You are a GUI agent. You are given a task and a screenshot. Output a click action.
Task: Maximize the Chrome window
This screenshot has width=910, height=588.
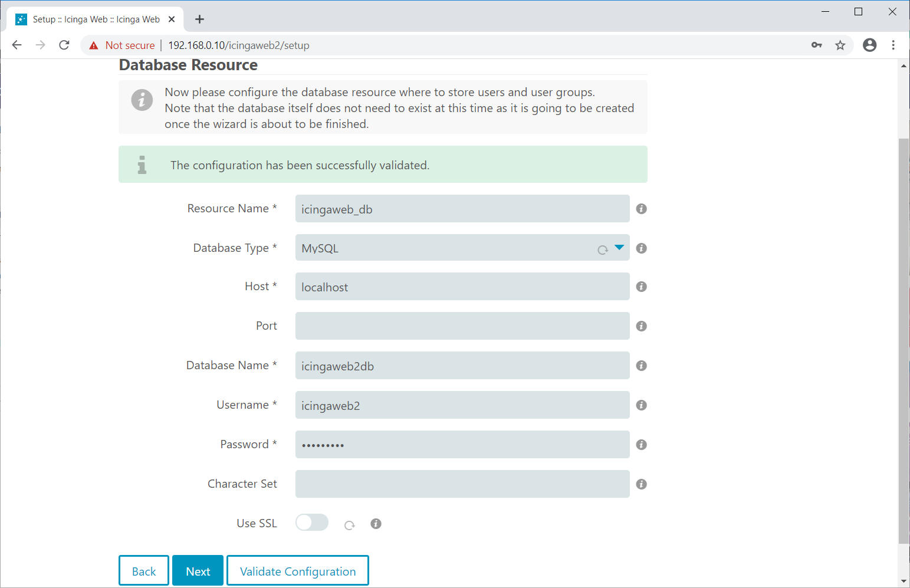tap(859, 12)
